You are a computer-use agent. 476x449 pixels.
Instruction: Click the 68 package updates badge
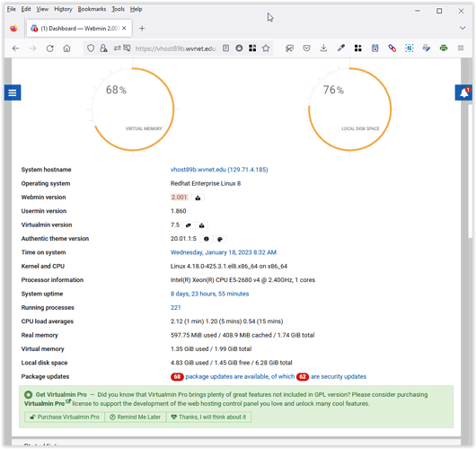point(177,377)
